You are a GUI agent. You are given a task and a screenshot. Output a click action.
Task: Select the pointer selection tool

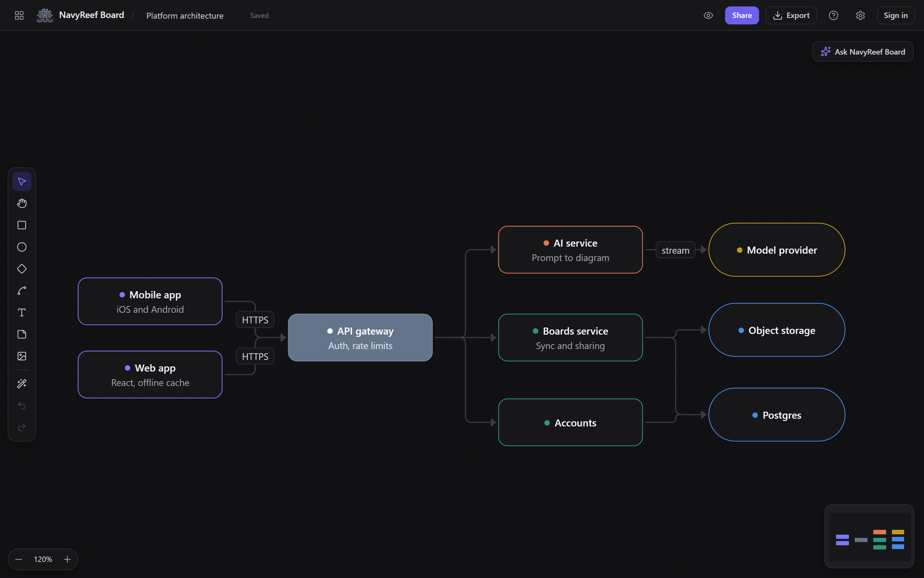pos(22,181)
